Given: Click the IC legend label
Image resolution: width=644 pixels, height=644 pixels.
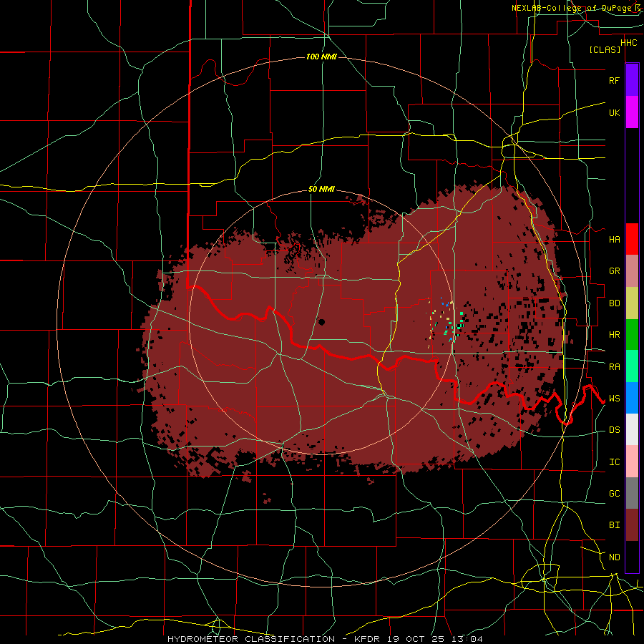Looking at the screenshot, I should pos(614,462).
